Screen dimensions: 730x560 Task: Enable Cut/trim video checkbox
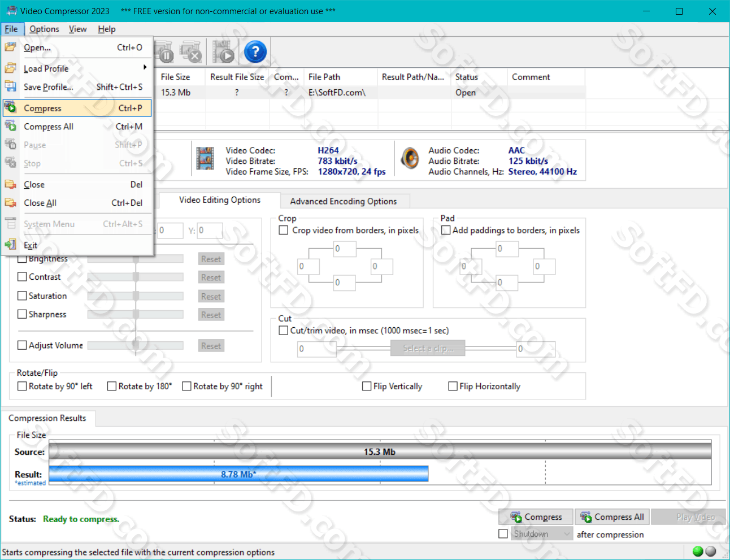tap(284, 330)
